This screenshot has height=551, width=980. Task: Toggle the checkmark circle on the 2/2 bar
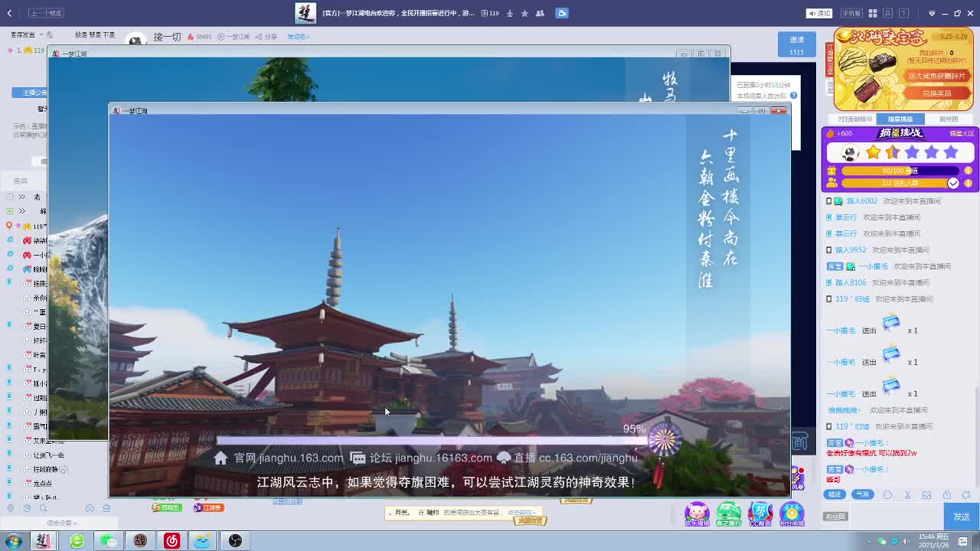coord(953,183)
